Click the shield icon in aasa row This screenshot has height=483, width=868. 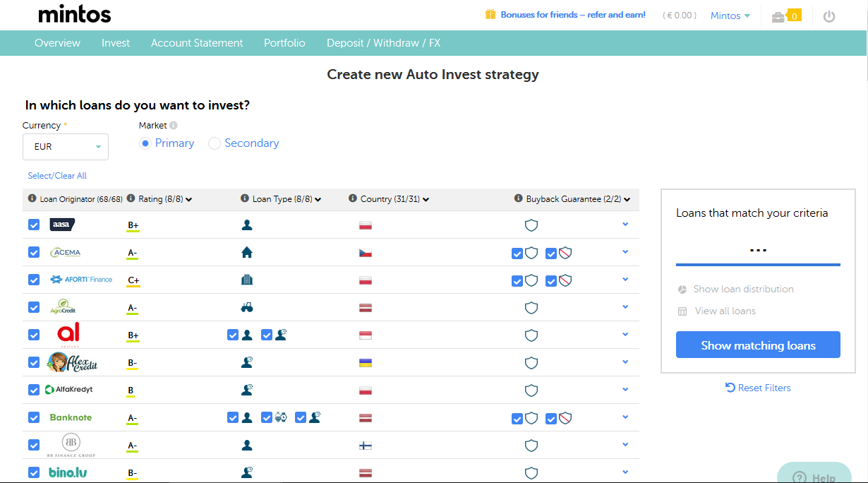click(531, 225)
